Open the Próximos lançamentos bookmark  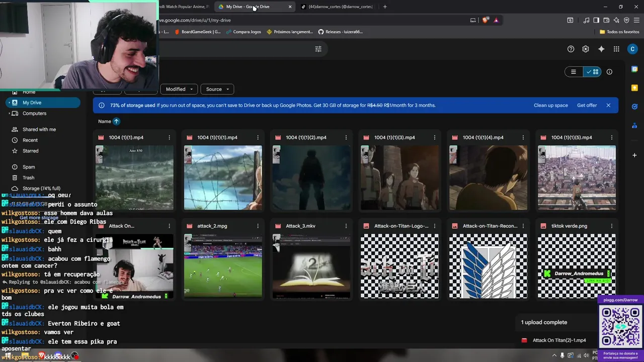[290, 32]
